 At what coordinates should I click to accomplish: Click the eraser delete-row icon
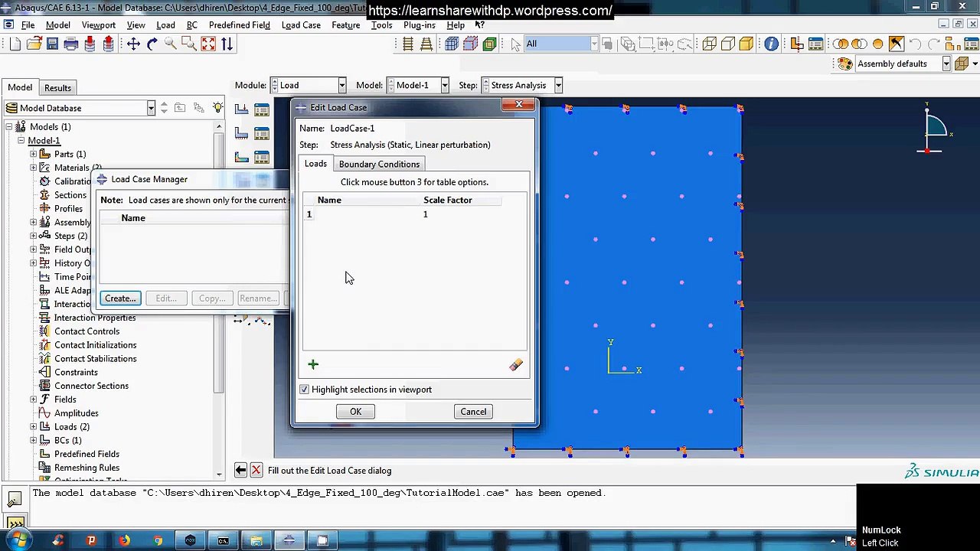coord(516,365)
